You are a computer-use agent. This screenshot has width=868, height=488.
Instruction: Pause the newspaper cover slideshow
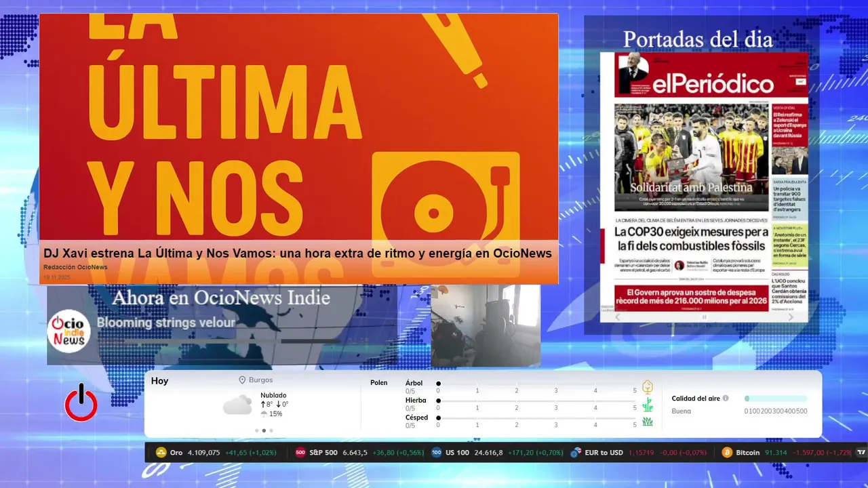click(704, 317)
